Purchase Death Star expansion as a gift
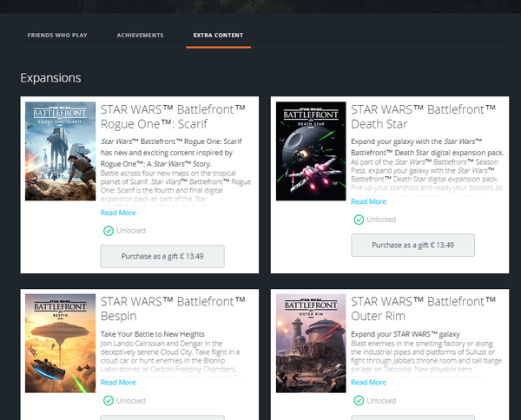521x420 pixels. (x=412, y=245)
